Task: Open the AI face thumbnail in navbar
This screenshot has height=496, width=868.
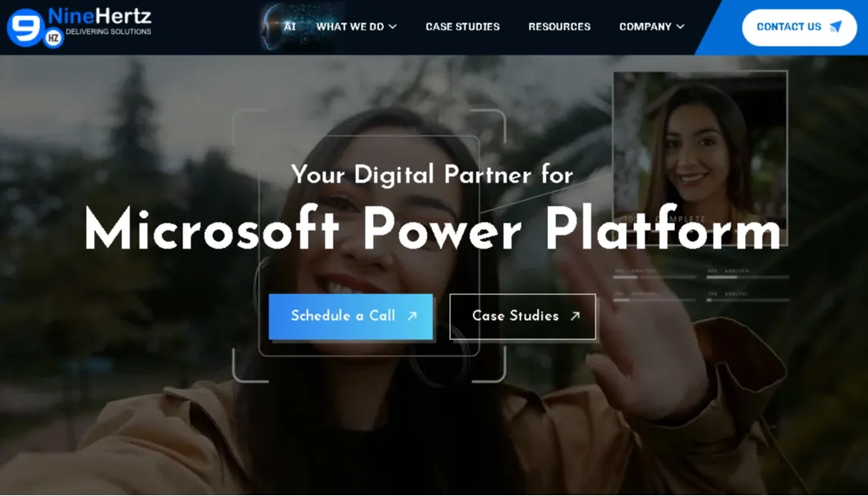Action: 302,27
